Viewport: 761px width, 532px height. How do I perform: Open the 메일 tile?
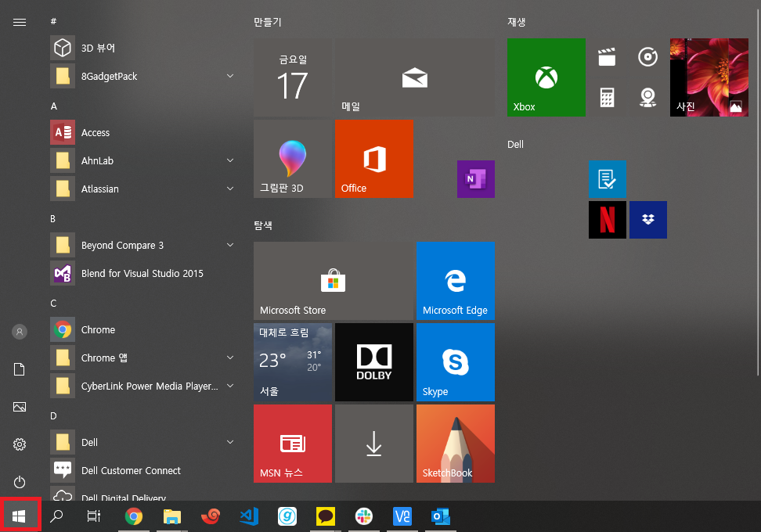tap(415, 77)
